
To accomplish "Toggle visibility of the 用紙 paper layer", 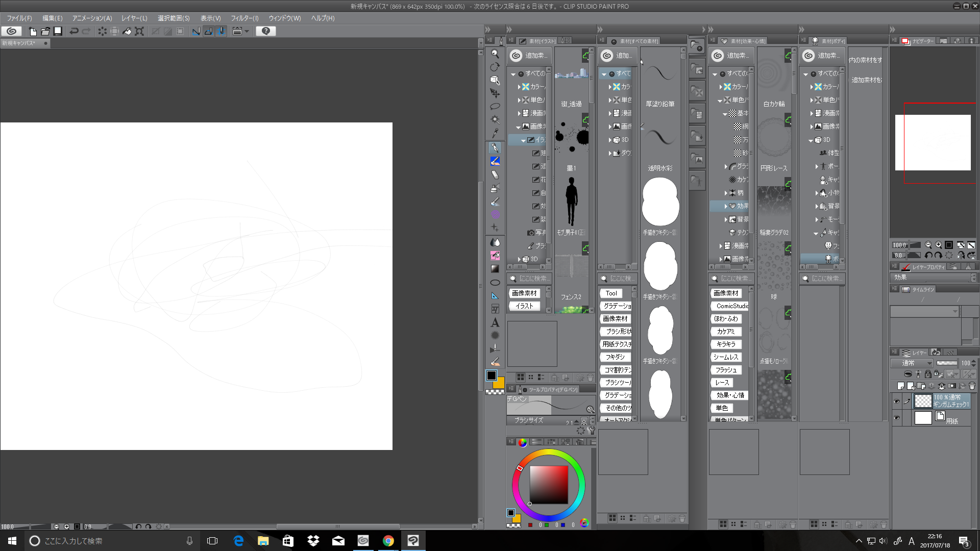I will point(896,418).
